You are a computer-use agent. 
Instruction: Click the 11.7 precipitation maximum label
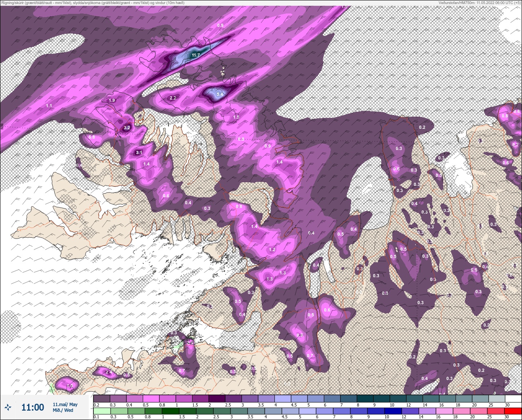tap(196, 55)
